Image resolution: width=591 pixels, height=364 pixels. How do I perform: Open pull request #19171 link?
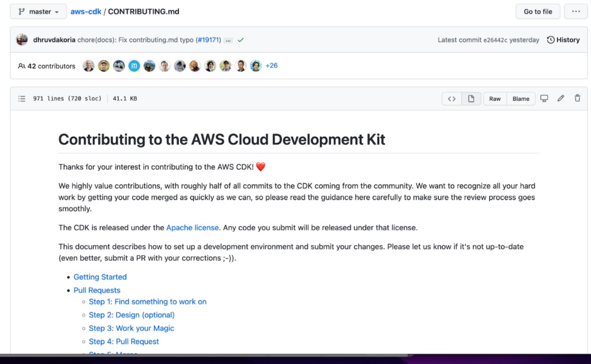(209, 40)
